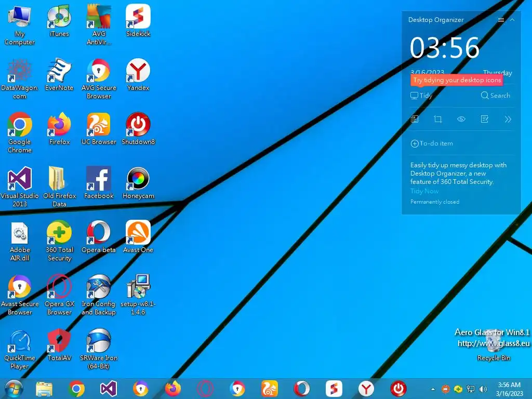Launch Shutdown8 from the taskbar
This screenshot has height=399, width=532.
coord(398,389)
